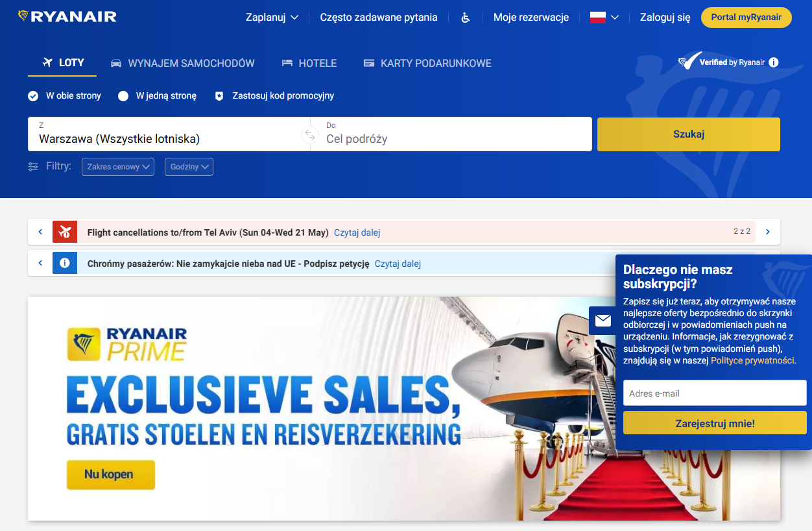Viewport: 812px width, 531px height.
Task: Click the Nu kopen button
Action: click(x=111, y=475)
